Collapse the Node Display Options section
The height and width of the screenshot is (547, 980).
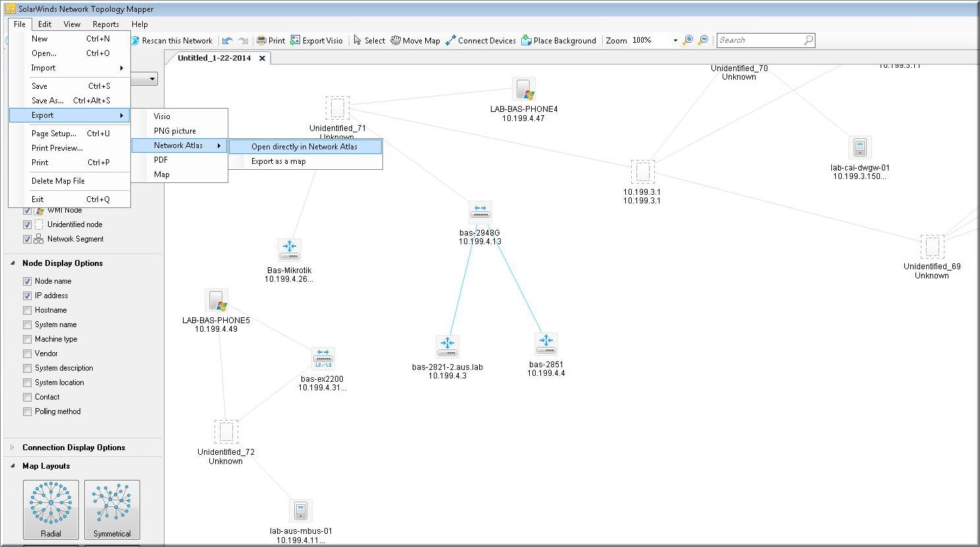(x=13, y=263)
